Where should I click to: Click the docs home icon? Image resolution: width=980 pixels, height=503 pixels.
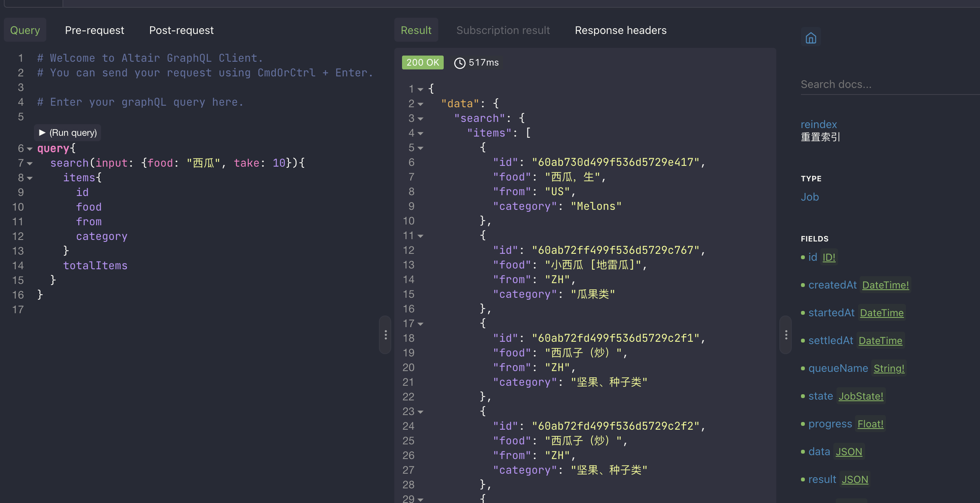[x=811, y=38]
